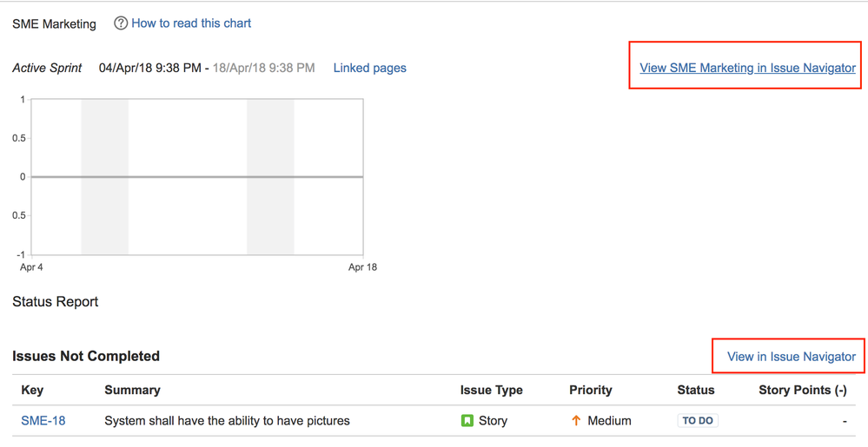Screen dimensions: 868x447
Task: Click the first grey non-working-days band
Action: tap(104, 177)
